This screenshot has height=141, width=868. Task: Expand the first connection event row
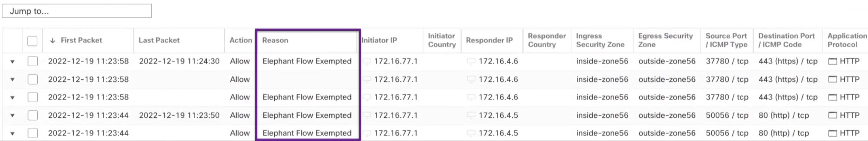point(12,62)
